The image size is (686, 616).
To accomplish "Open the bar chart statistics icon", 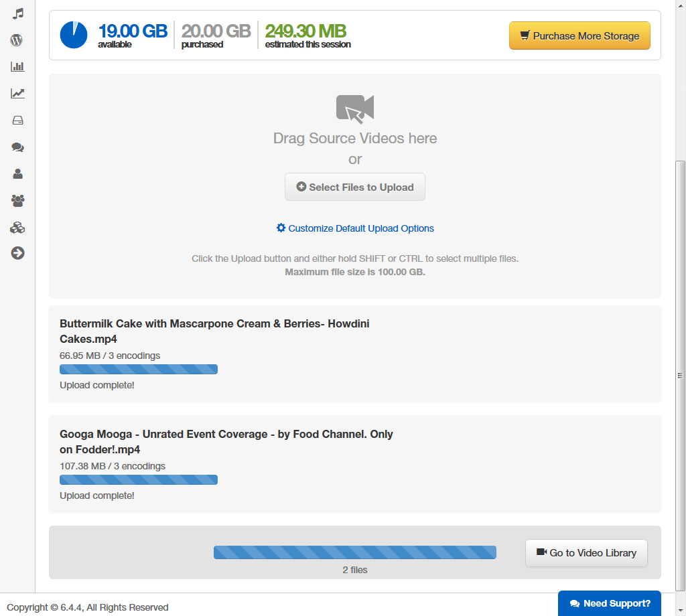I will click(17, 67).
